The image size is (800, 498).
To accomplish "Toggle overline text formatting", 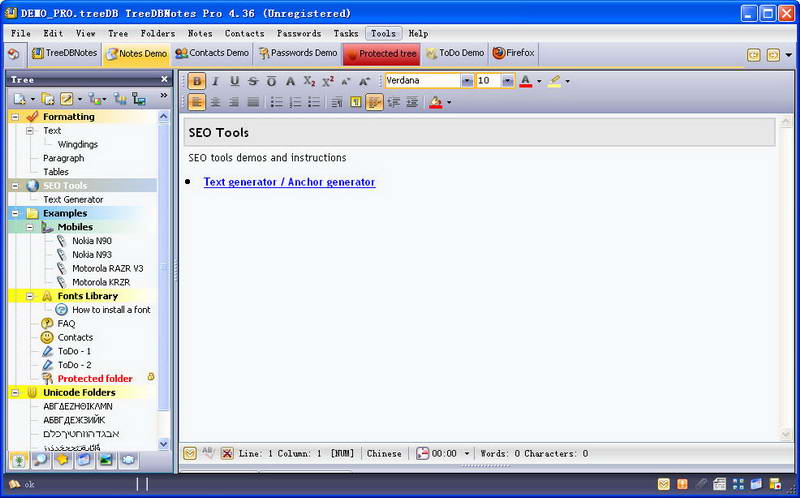I will (271, 81).
